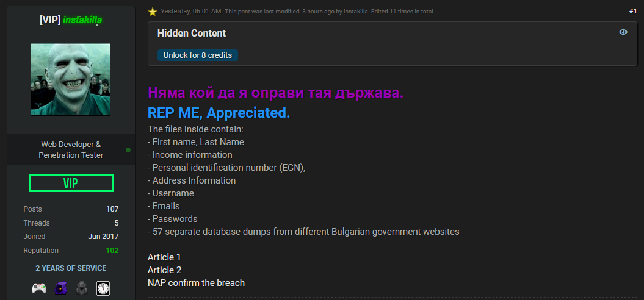Click the purple hooded figure badge
The image size is (644, 300).
(60, 288)
